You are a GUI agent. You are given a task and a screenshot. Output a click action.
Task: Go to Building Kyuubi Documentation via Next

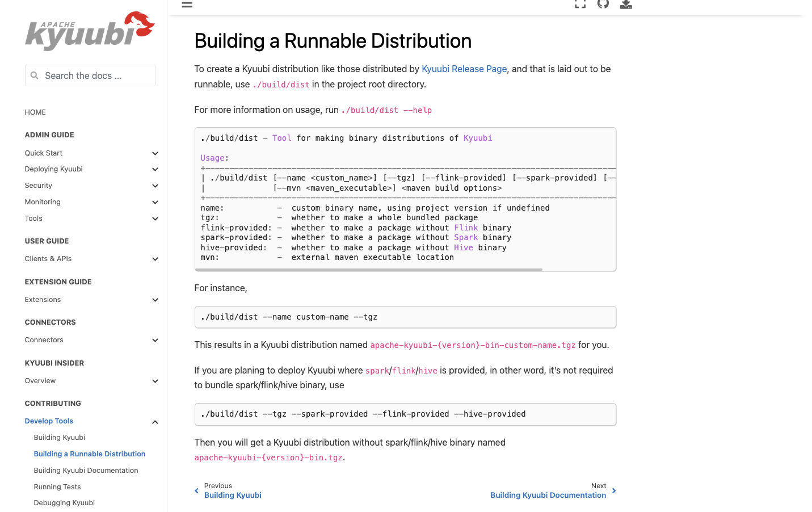(548, 495)
